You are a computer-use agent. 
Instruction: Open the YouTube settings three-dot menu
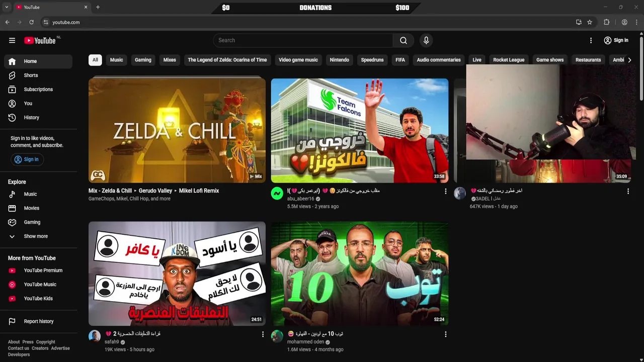(591, 40)
